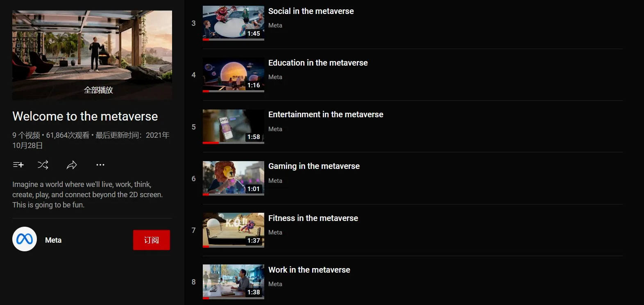Click index number 8 beside Work video
The image size is (644, 305).
(x=194, y=282)
